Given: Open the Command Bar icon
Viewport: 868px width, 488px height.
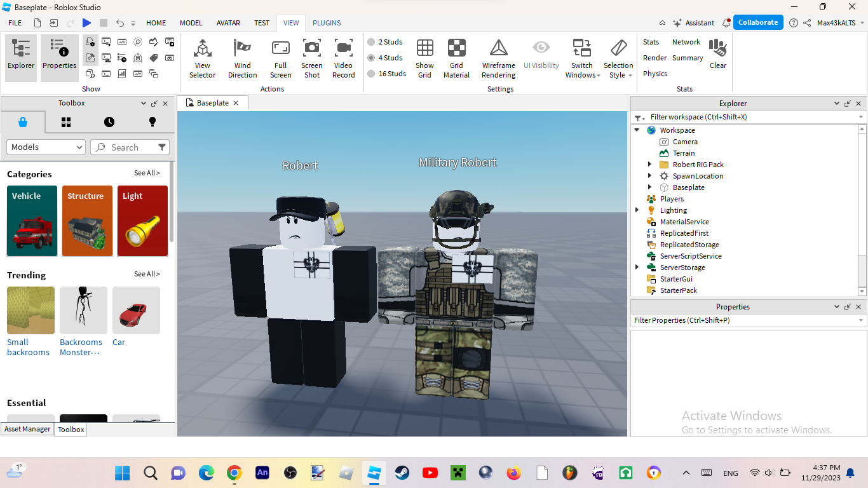Looking at the screenshot, I should pos(106,74).
